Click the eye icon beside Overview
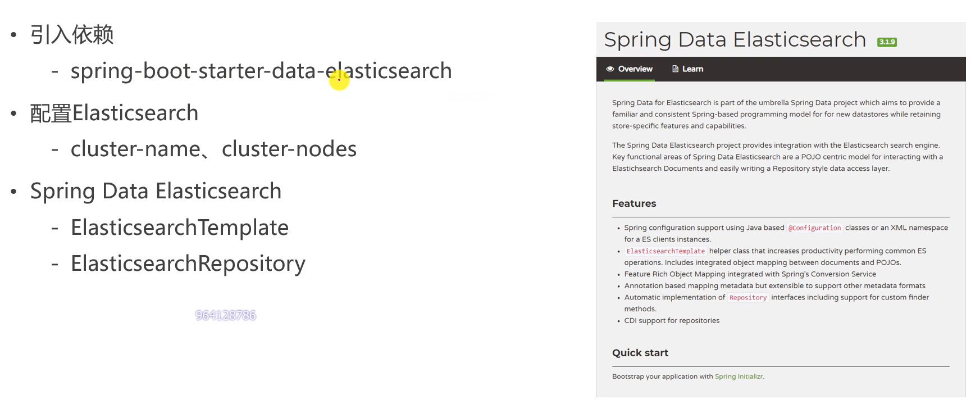Viewport: 980px width, 404px height. pos(610,69)
